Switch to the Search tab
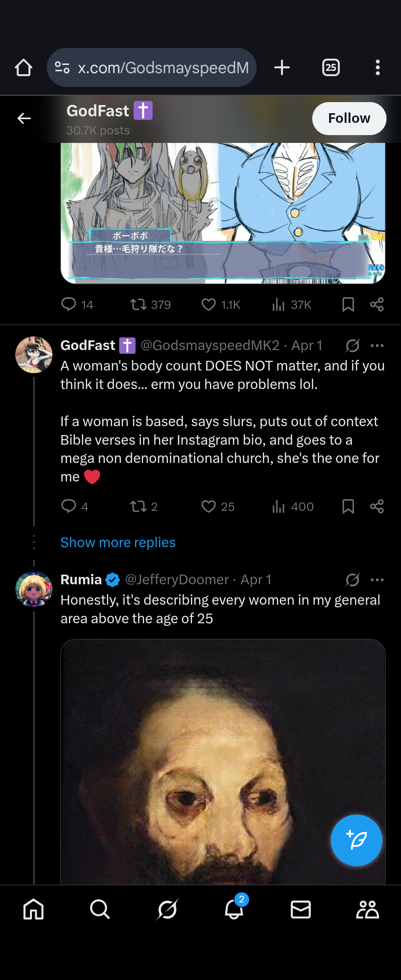The height and width of the screenshot is (980, 401). coord(100,909)
